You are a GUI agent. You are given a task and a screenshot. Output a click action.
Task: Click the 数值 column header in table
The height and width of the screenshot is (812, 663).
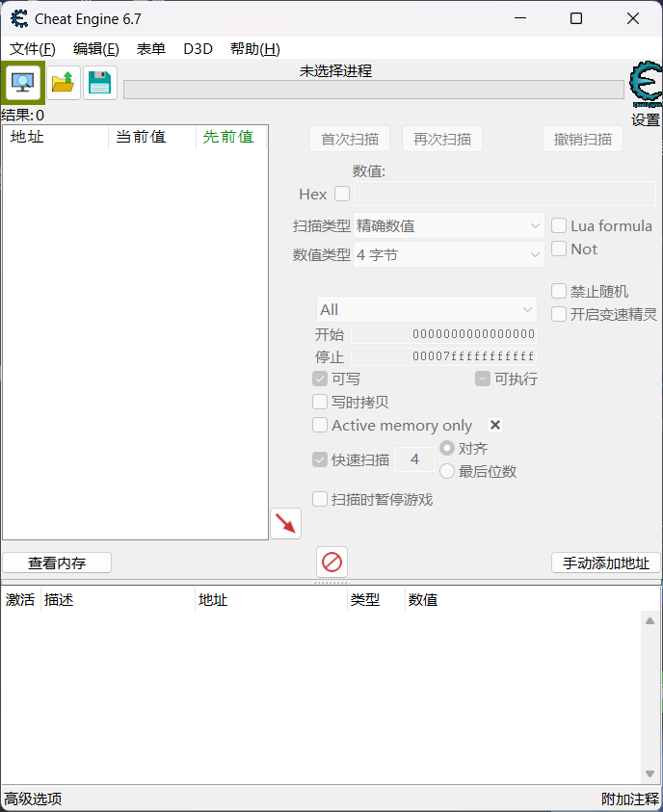[423, 600]
